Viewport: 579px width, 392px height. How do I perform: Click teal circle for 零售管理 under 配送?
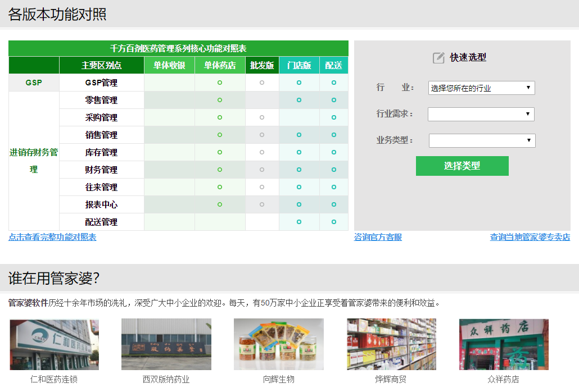click(334, 100)
